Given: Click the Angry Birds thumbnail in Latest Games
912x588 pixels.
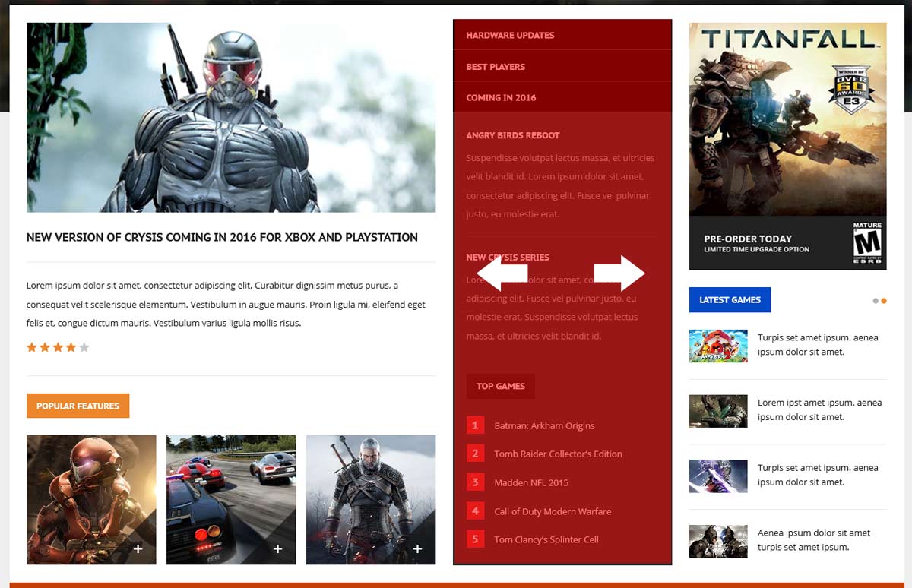Looking at the screenshot, I should pos(718,346).
